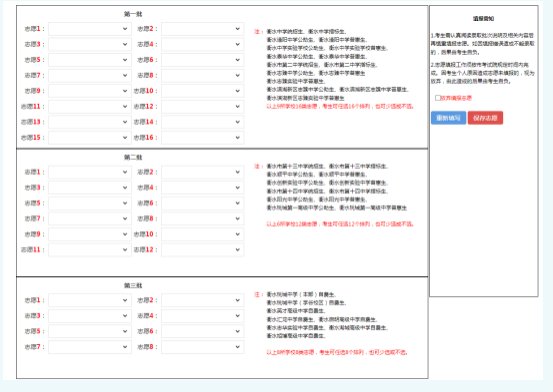
Task: Expand second batch 志愿10 dropdown
Action: (202, 234)
